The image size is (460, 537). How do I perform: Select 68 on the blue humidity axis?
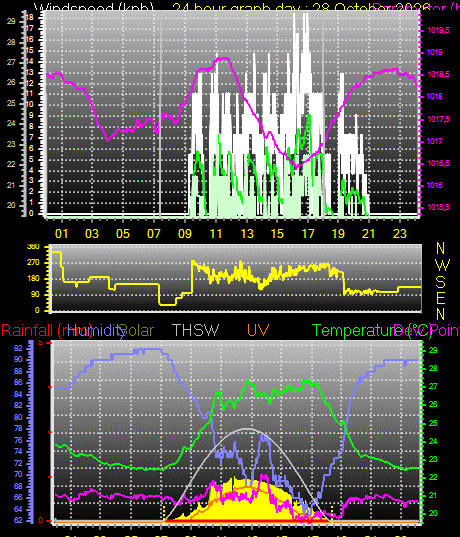tap(18, 486)
